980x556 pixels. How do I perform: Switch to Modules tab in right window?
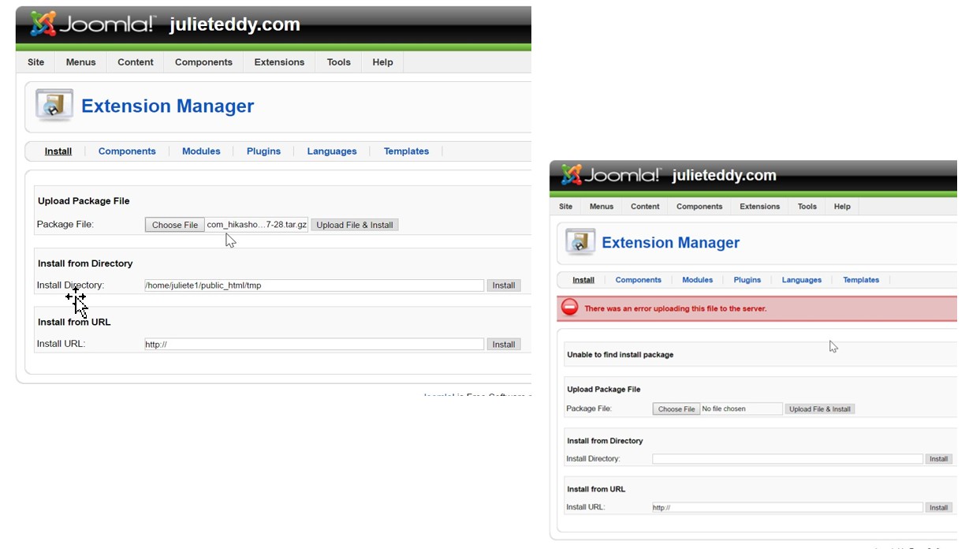pyautogui.click(x=697, y=280)
